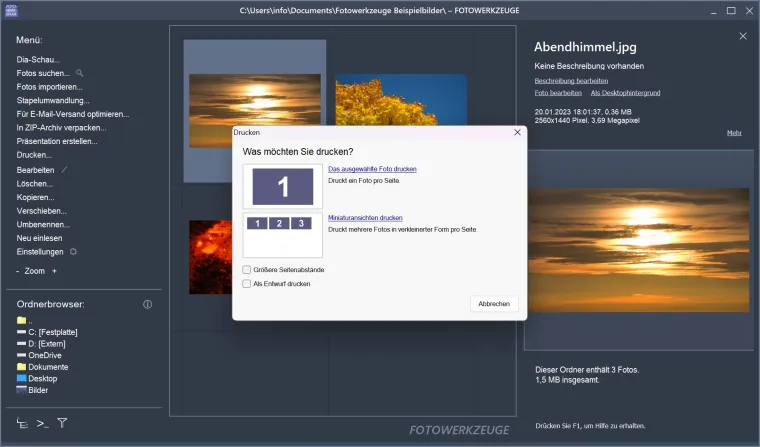Open the Dia-Schau menu entry
The image size is (760, 447).
38,59
